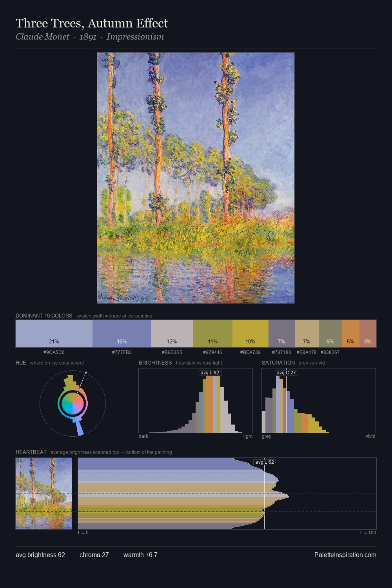Open the small painting thumbnail beside Heartbeat chart
This screenshot has width=392, height=588.
point(44,494)
